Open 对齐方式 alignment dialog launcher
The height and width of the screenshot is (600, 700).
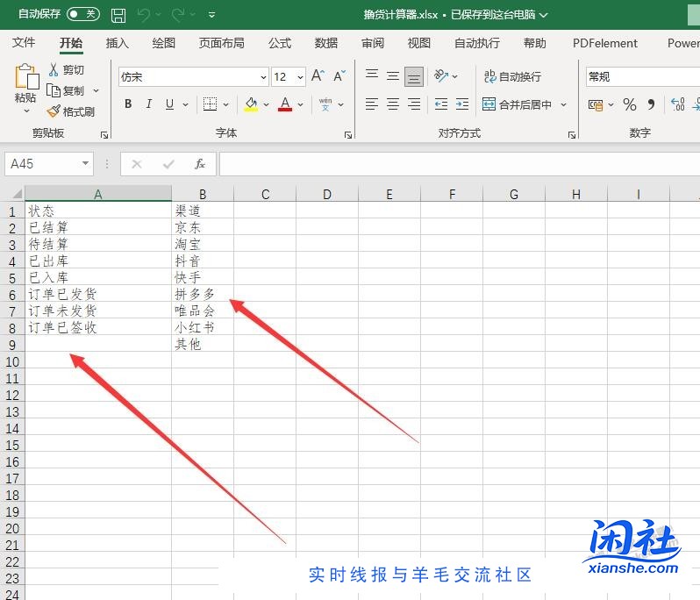[x=571, y=135]
